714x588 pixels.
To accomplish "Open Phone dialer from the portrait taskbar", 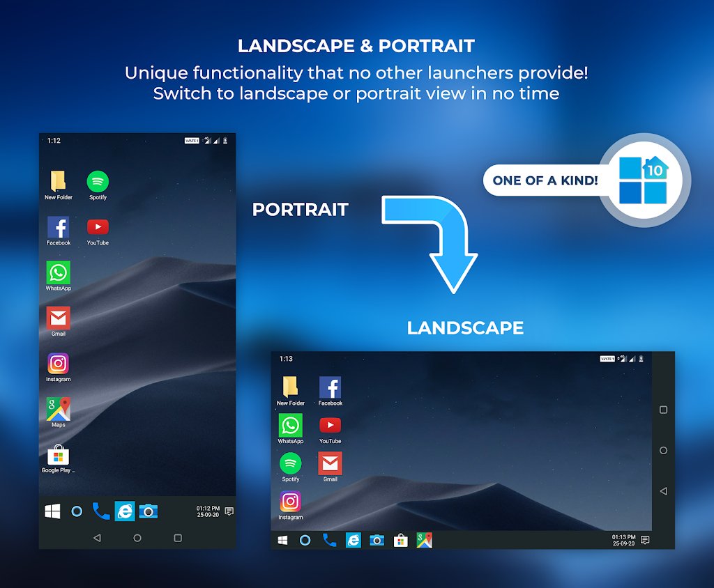I will 101,511.
